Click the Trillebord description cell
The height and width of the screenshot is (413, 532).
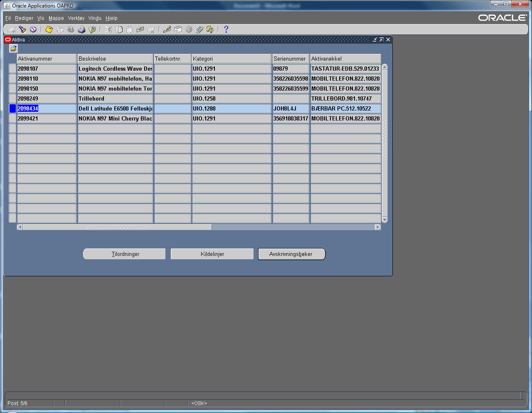(x=115, y=98)
